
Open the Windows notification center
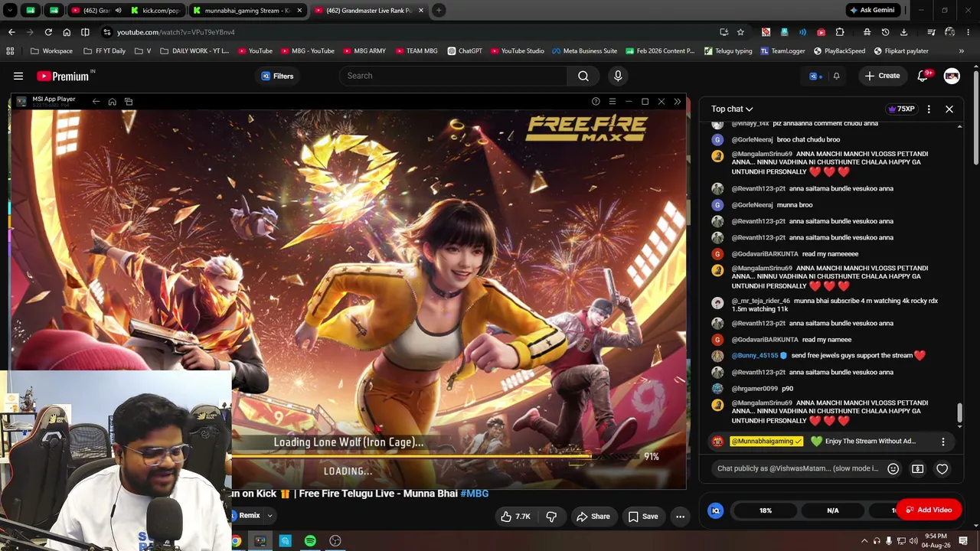pos(963,541)
